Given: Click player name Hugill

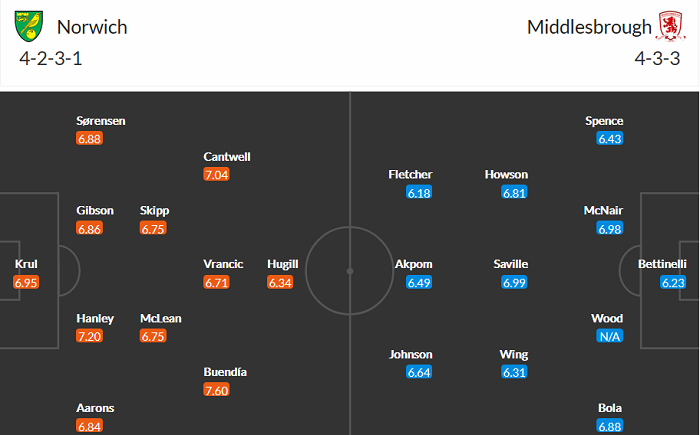Looking at the screenshot, I should pos(283,264).
